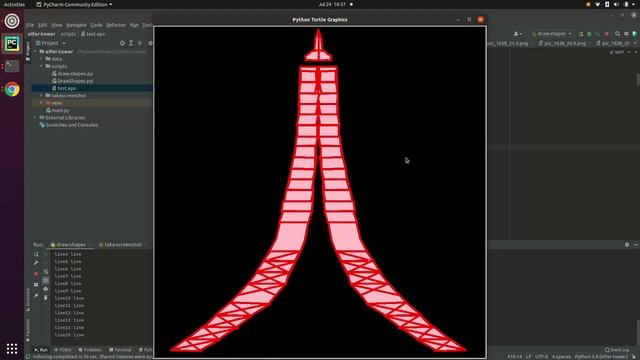
Task: Open Activities overview
Action: pyautogui.click(x=14, y=4)
